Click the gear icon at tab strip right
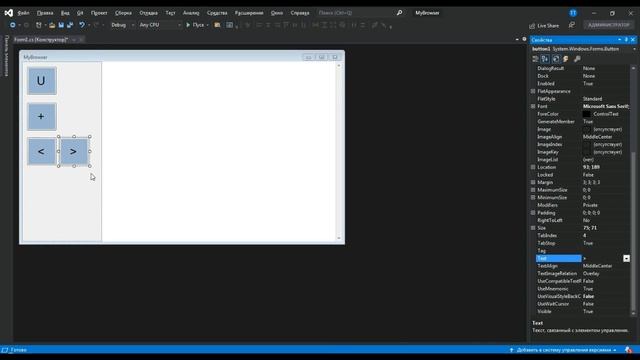640x360 pixels. coord(524,39)
